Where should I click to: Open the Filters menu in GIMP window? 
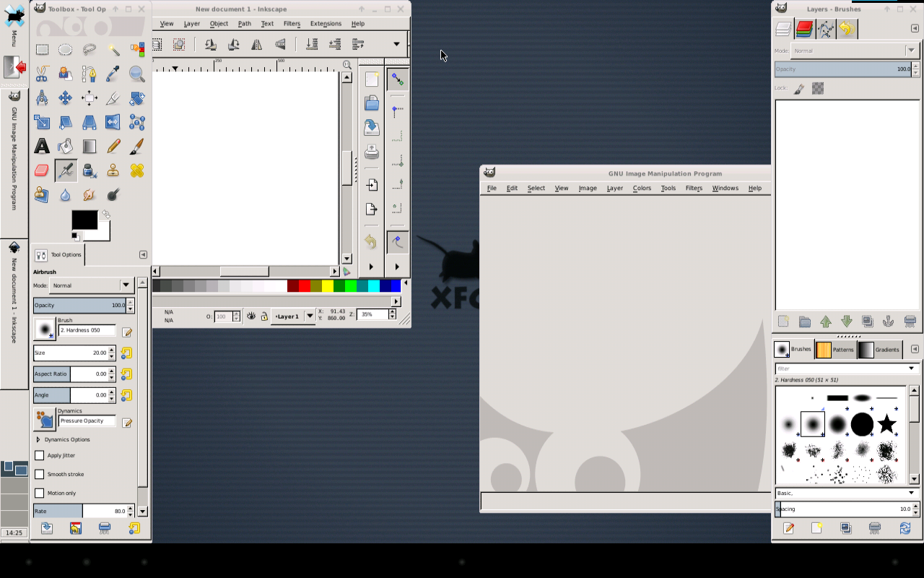tap(694, 188)
